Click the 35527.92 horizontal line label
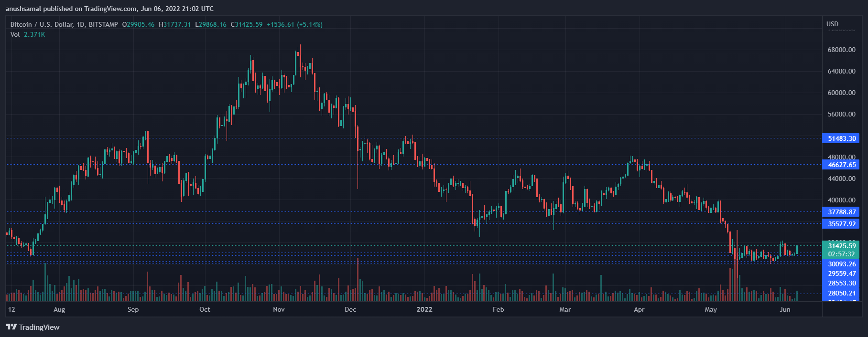This screenshot has width=868, height=337. [x=841, y=224]
